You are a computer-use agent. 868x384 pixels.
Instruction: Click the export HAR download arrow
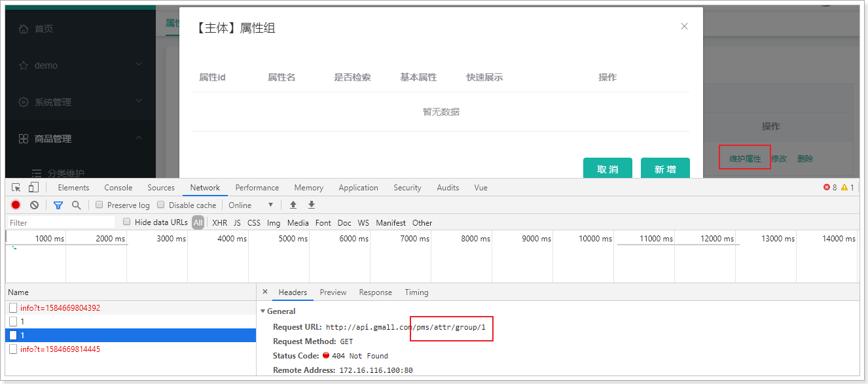[312, 205]
